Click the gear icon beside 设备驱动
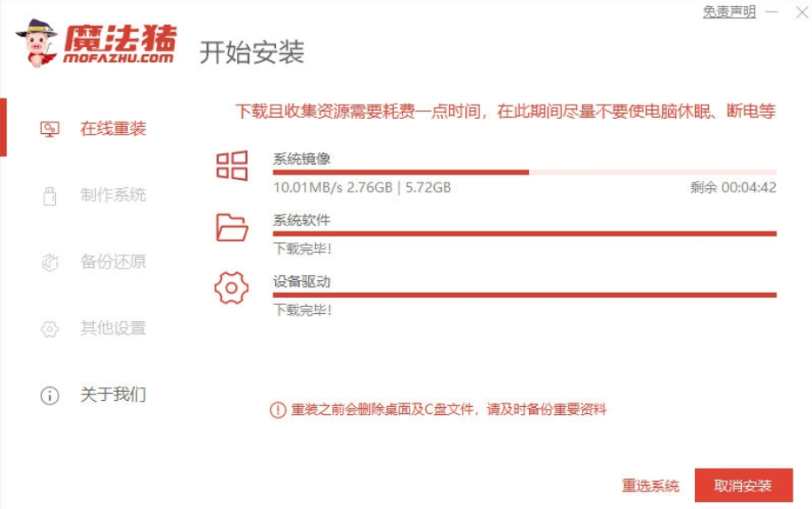 [x=233, y=289]
